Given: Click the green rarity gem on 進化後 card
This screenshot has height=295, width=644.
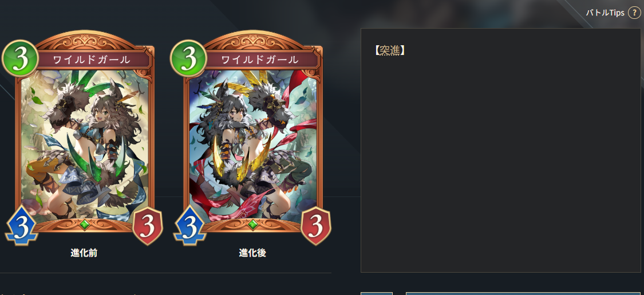Looking at the screenshot, I should click(253, 225).
